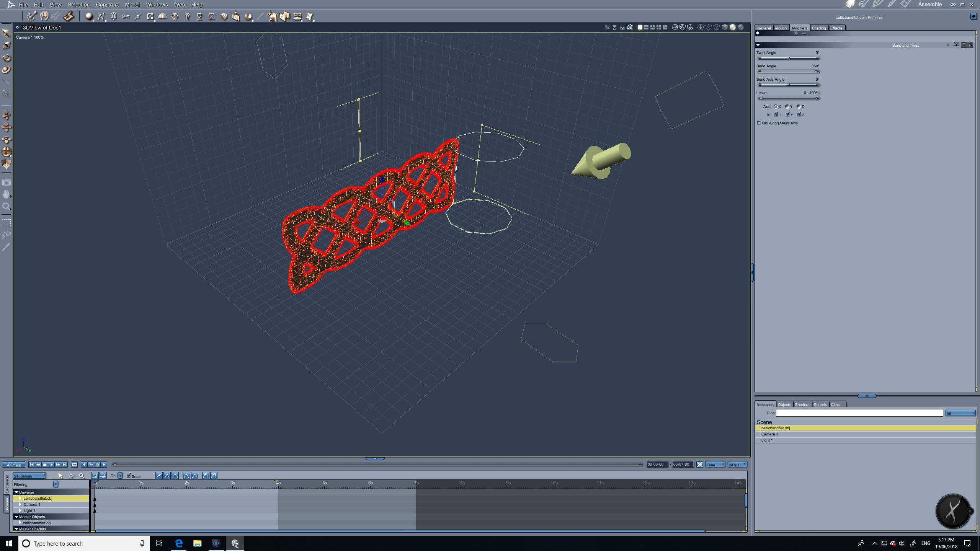Select the zoom magnifier tool in left sidebar
The height and width of the screenshot is (551, 980).
point(6,207)
